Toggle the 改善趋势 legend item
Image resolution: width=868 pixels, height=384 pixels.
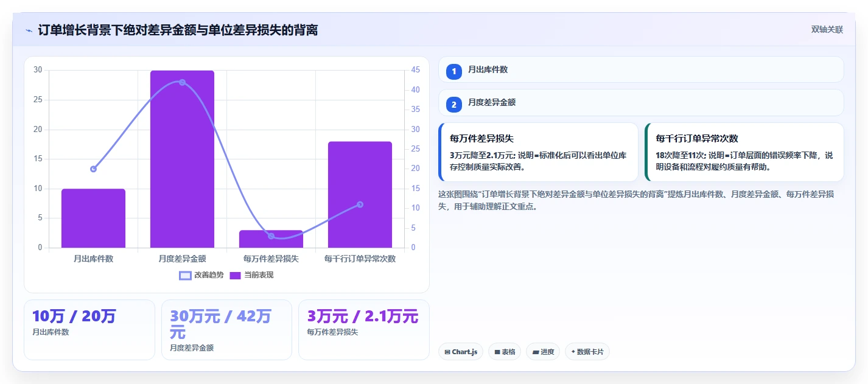tap(201, 275)
